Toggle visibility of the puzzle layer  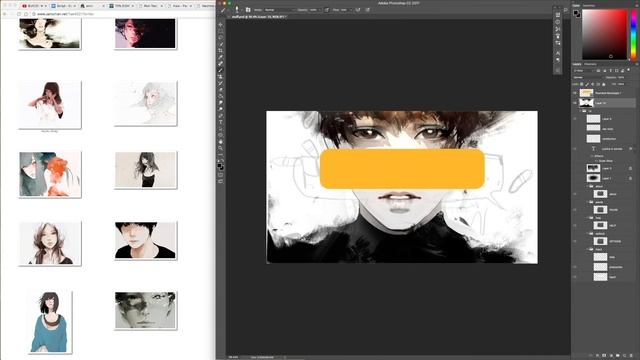pyautogui.click(x=575, y=210)
